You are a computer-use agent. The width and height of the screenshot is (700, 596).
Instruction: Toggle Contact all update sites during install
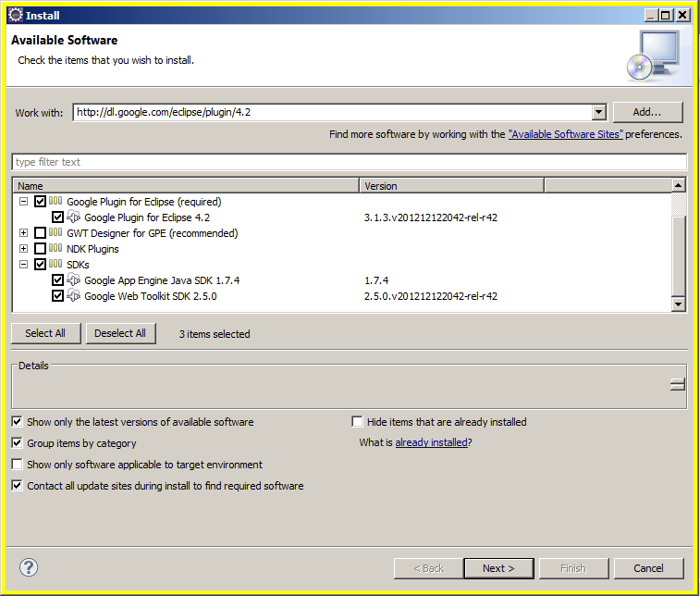[17, 485]
